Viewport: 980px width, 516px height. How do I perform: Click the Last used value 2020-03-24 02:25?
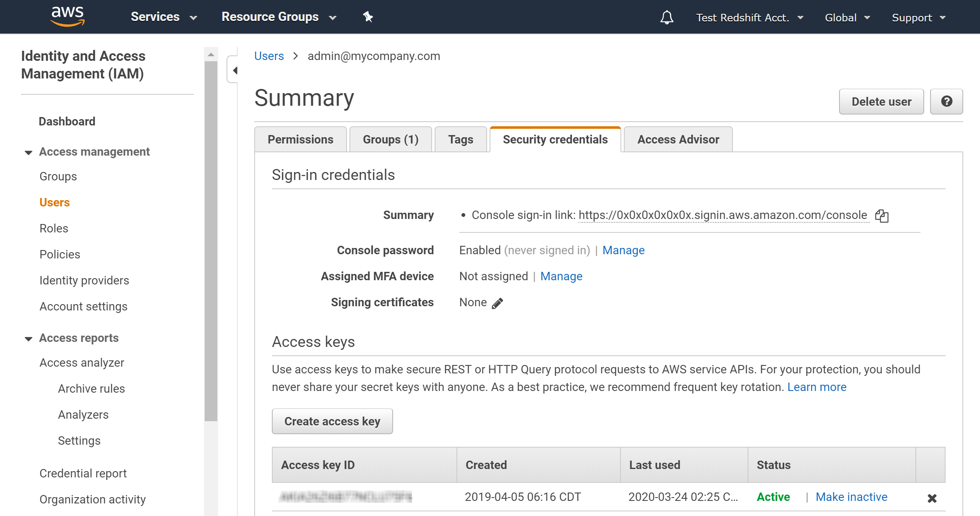coord(683,497)
